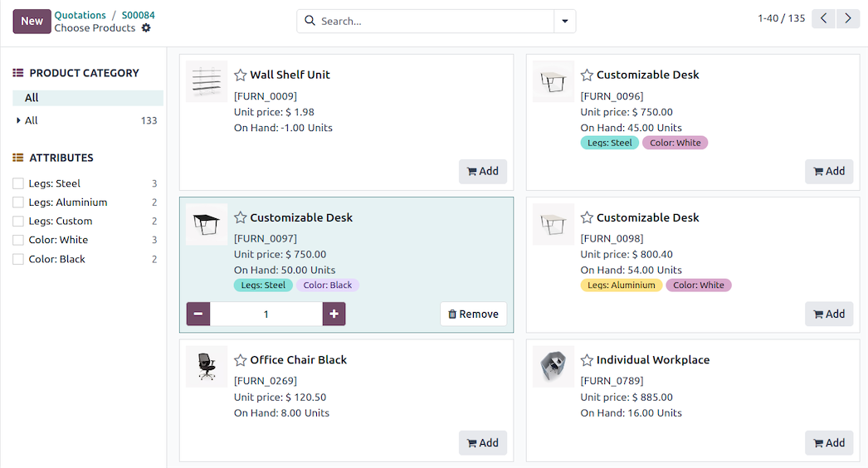Go to previous page of products
868x468 pixels.
pyautogui.click(x=823, y=19)
